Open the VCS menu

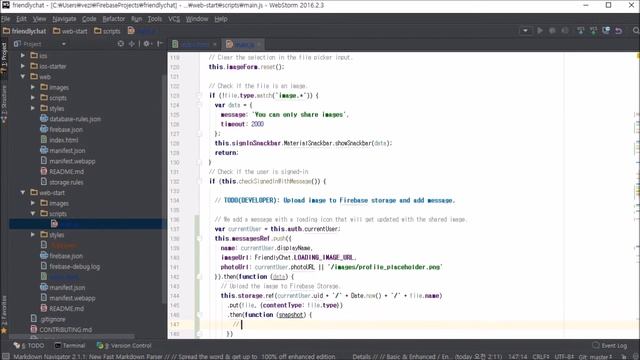174,19
